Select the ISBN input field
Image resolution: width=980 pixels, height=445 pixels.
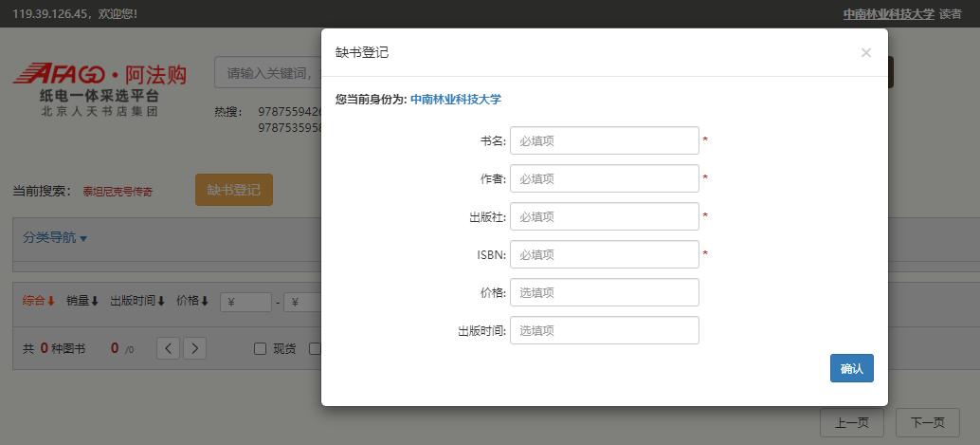pyautogui.click(x=604, y=254)
